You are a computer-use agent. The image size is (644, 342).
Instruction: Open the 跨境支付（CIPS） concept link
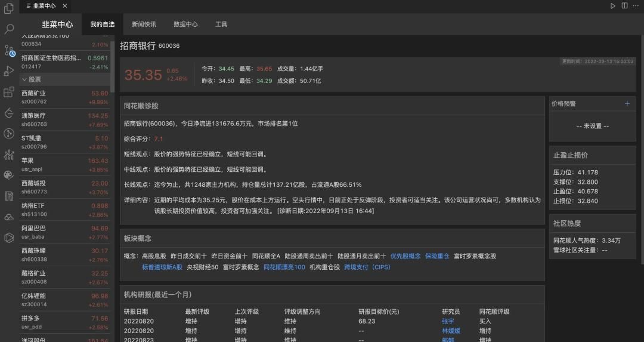click(367, 267)
